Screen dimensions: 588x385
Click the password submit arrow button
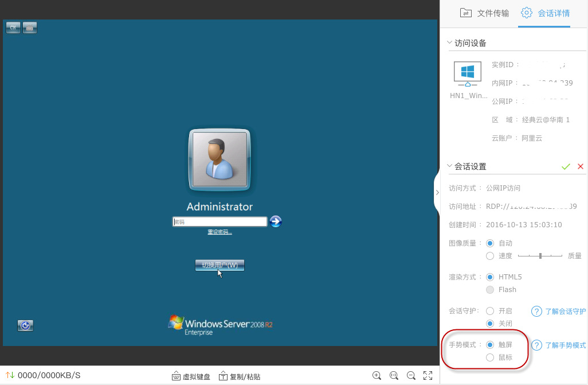click(x=276, y=221)
